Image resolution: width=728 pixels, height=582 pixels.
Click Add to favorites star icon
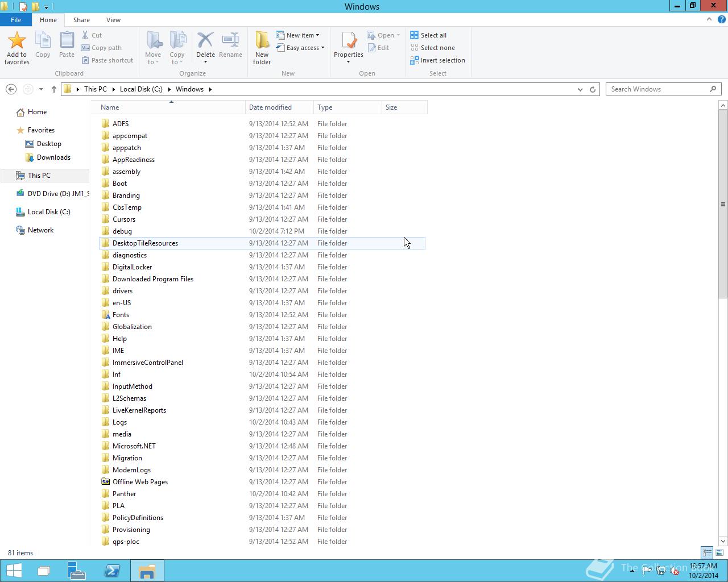tap(16, 40)
